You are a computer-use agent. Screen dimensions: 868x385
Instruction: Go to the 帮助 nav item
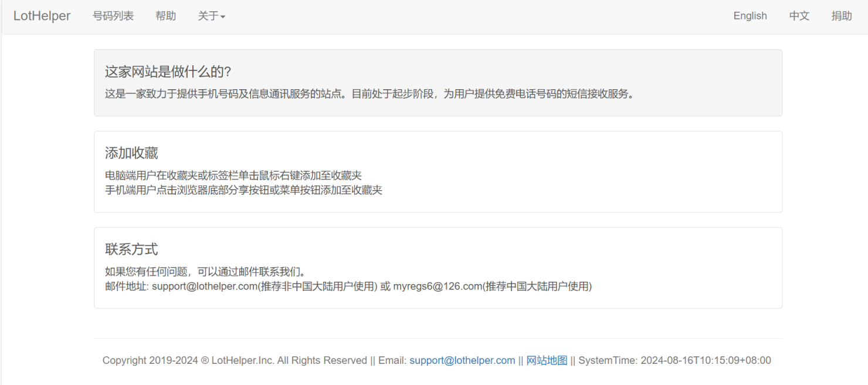pos(165,16)
